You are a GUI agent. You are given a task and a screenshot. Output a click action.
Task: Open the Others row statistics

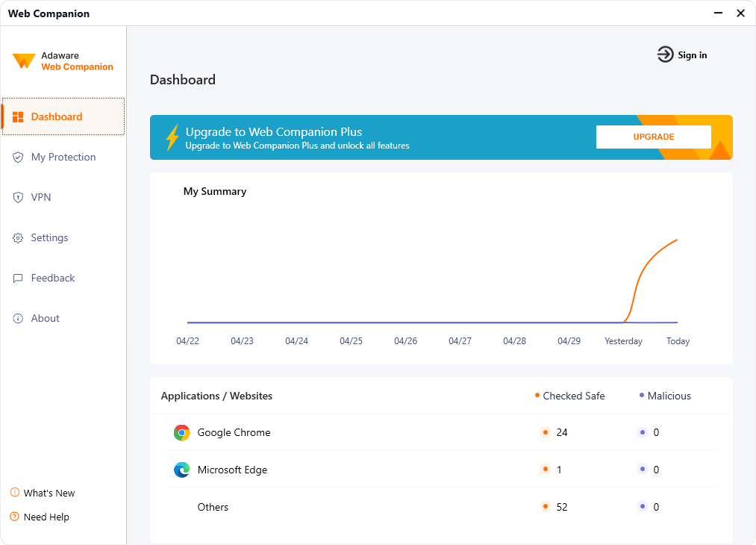[x=213, y=507]
